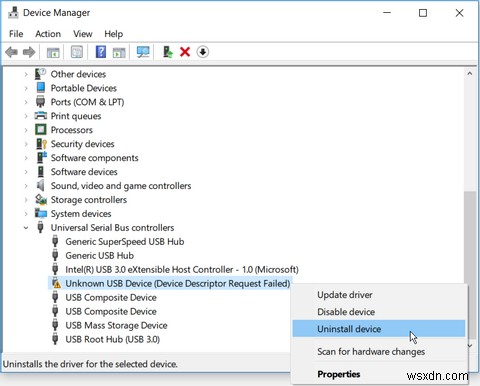
Task: Expand the Print queues node
Action: pyautogui.click(x=26, y=116)
